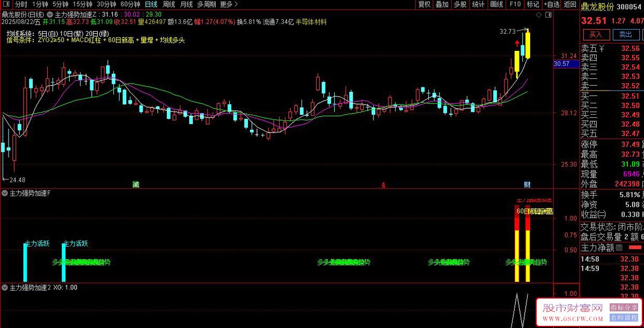The height and width of the screenshot is (328, 644).
Task: Click the F10 company info button
Action: coord(515,4)
